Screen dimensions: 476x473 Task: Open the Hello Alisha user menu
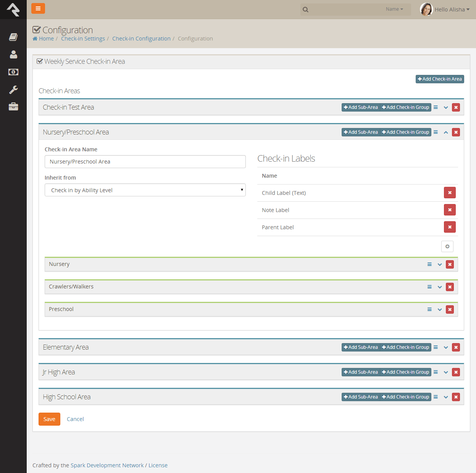click(x=452, y=10)
